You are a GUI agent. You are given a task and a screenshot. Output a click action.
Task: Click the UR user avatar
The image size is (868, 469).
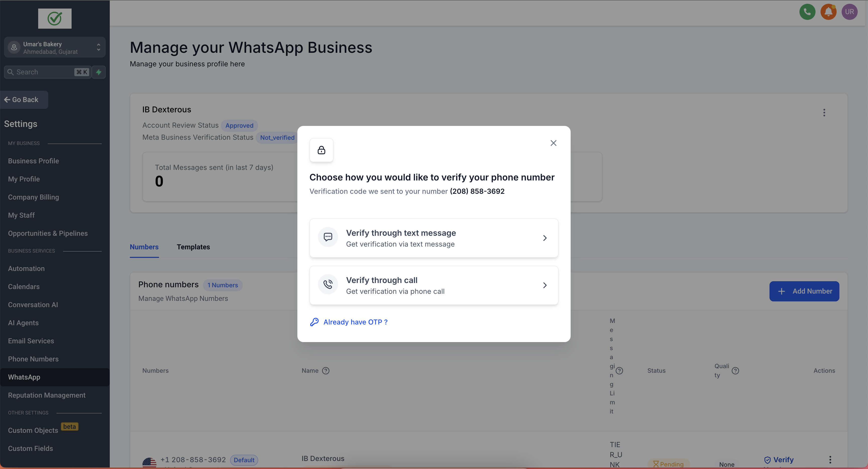(x=849, y=12)
